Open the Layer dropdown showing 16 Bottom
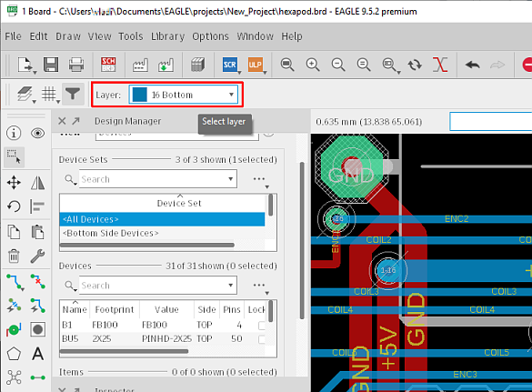 184,95
